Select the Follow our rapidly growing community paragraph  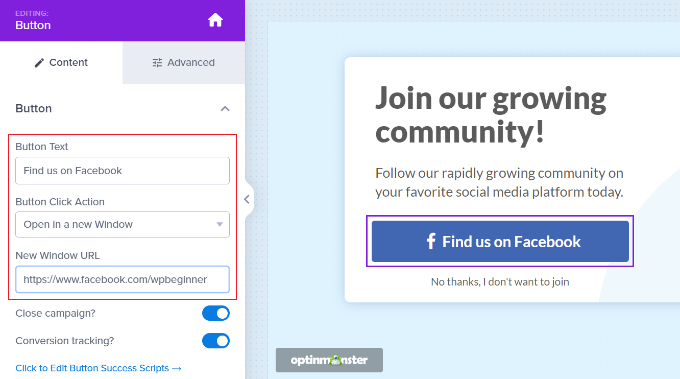tap(499, 183)
